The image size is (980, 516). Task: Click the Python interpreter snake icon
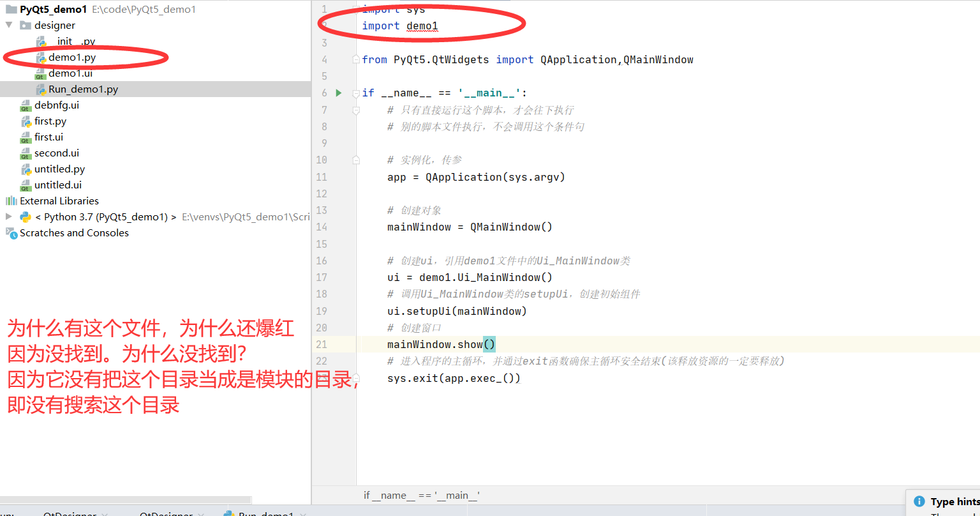coord(26,217)
